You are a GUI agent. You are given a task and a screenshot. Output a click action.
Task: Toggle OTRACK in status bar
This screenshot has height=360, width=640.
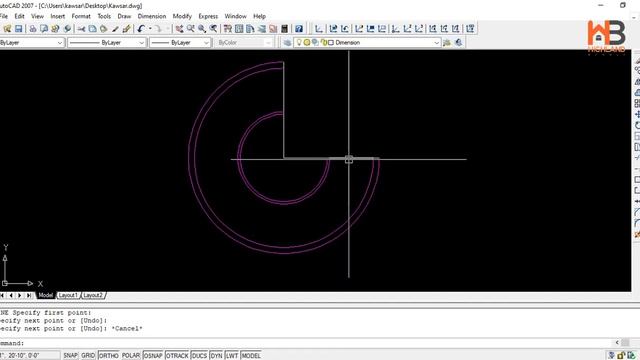(x=177, y=356)
